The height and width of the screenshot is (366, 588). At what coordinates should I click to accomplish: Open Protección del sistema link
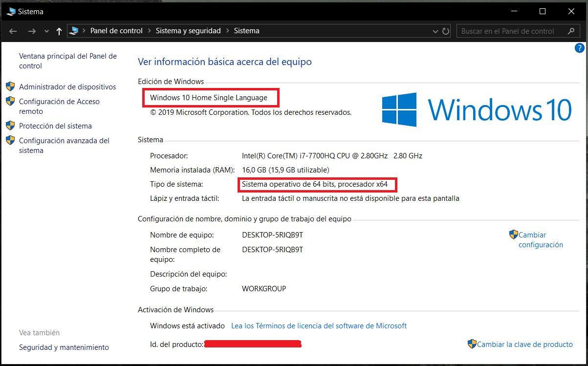(x=55, y=126)
